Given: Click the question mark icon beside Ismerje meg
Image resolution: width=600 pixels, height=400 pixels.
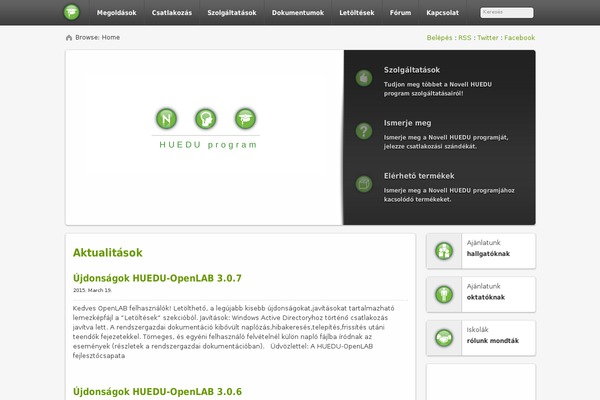Looking at the screenshot, I should pyautogui.click(x=364, y=131).
